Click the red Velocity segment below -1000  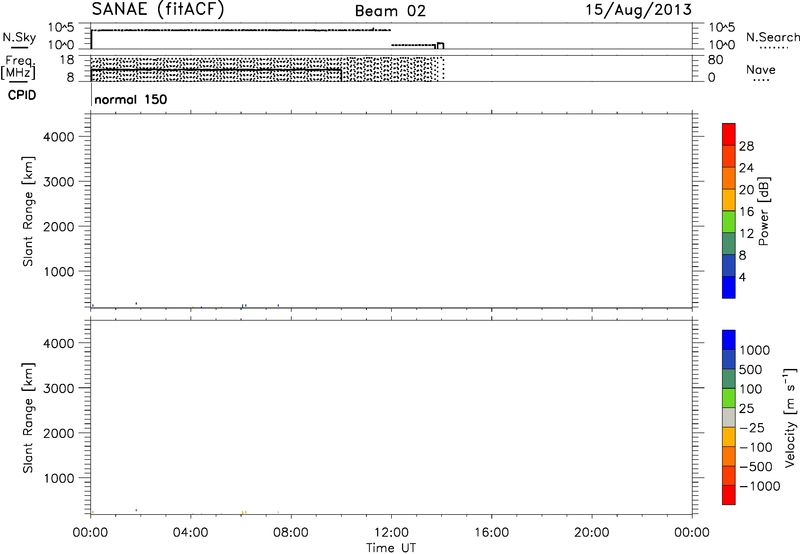click(x=729, y=495)
